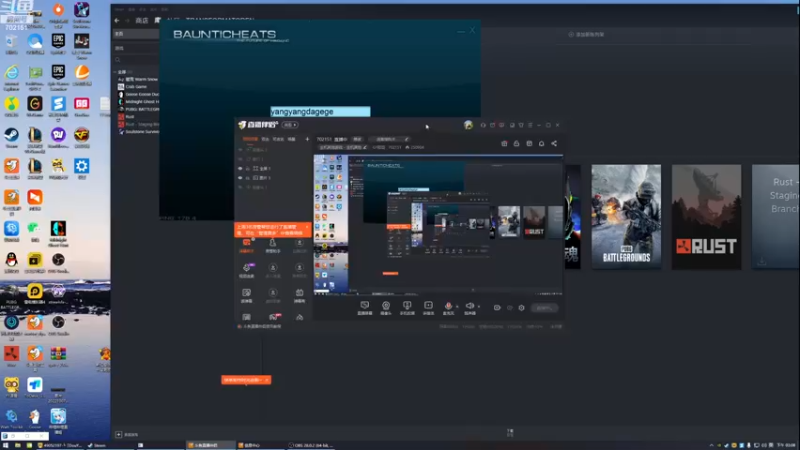Image resolution: width=800 pixels, height=450 pixels.
Task: Click the window capture icon in streaming toolbar
Action: tap(407, 306)
